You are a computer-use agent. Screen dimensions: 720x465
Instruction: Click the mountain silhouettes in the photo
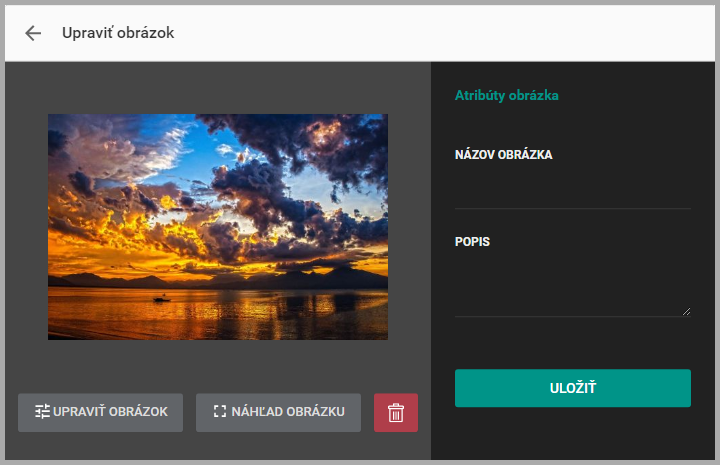[x=218, y=278]
